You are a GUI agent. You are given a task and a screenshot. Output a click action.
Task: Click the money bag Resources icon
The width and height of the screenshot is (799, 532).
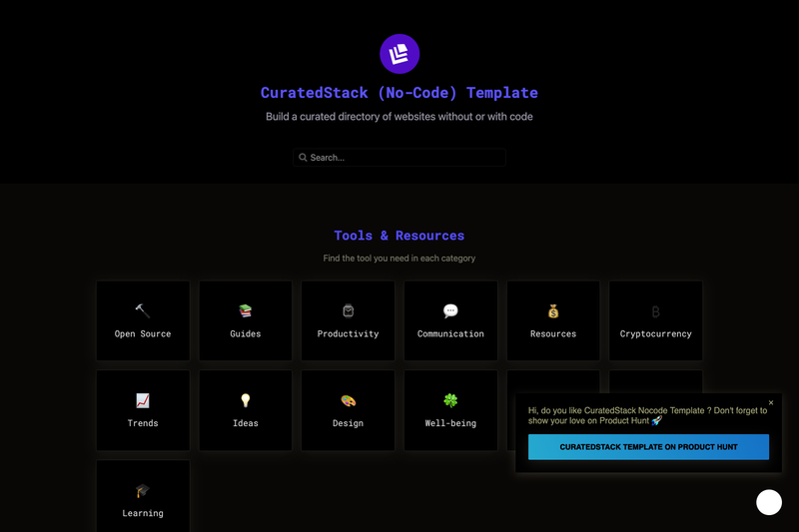[x=553, y=310]
